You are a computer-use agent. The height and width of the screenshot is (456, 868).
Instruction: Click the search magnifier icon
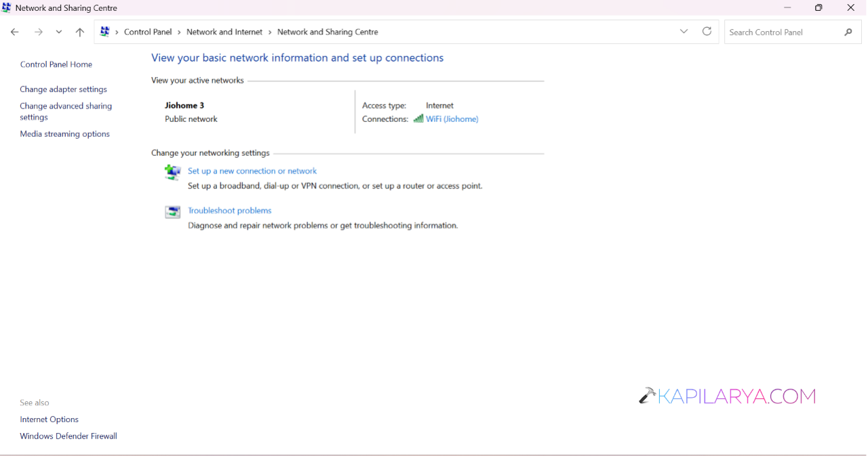coord(848,32)
